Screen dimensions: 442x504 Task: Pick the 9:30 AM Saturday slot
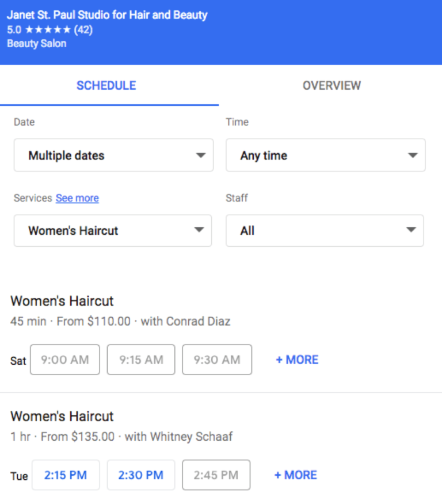point(217,360)
